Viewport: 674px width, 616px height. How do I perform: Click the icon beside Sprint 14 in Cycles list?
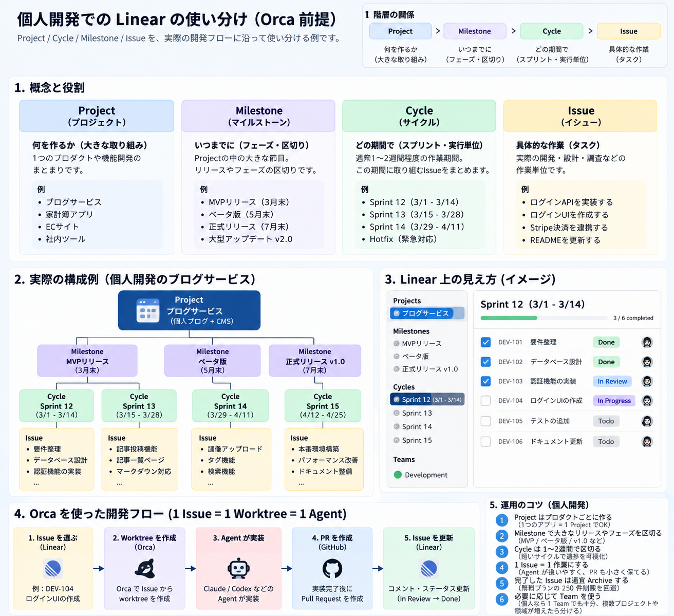(x=397, y=426)
